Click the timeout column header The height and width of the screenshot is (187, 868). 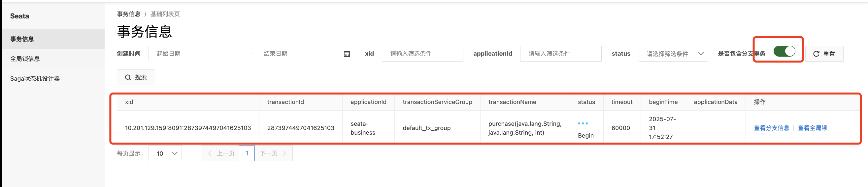(x=622, y=102)
